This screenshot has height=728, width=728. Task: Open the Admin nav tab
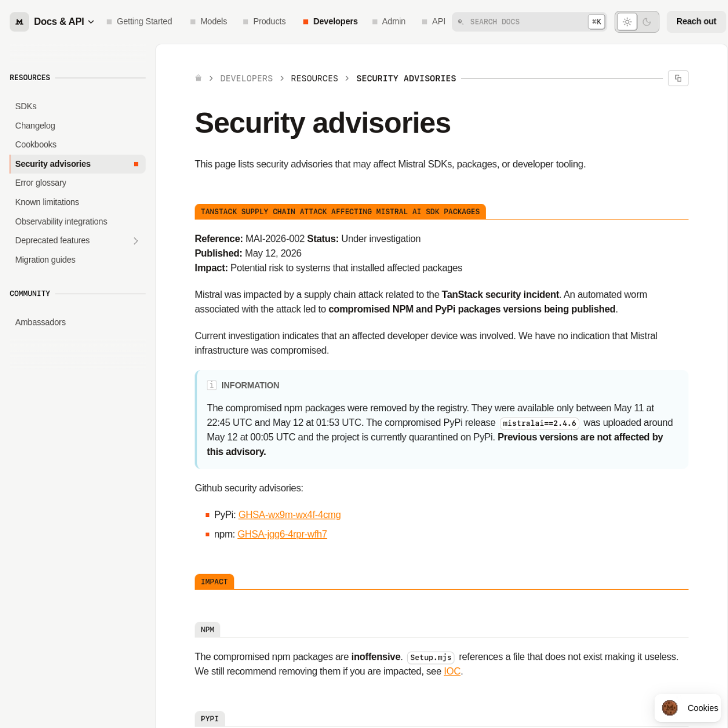(x=388, y=21)
